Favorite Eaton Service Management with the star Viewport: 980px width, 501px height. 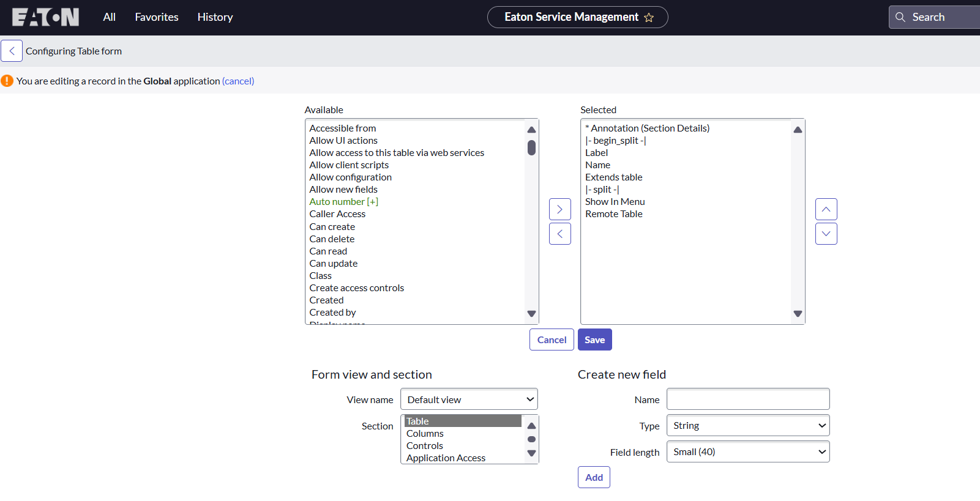coord(649,18)
